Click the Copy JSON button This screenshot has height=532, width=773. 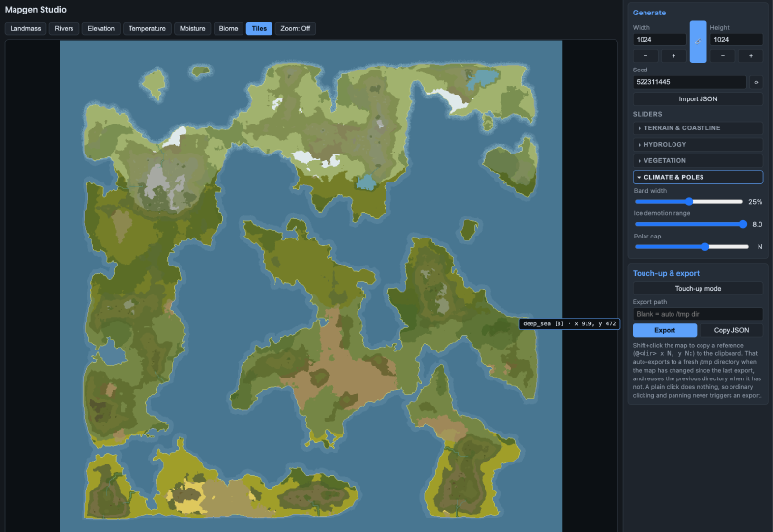point(731,330)
